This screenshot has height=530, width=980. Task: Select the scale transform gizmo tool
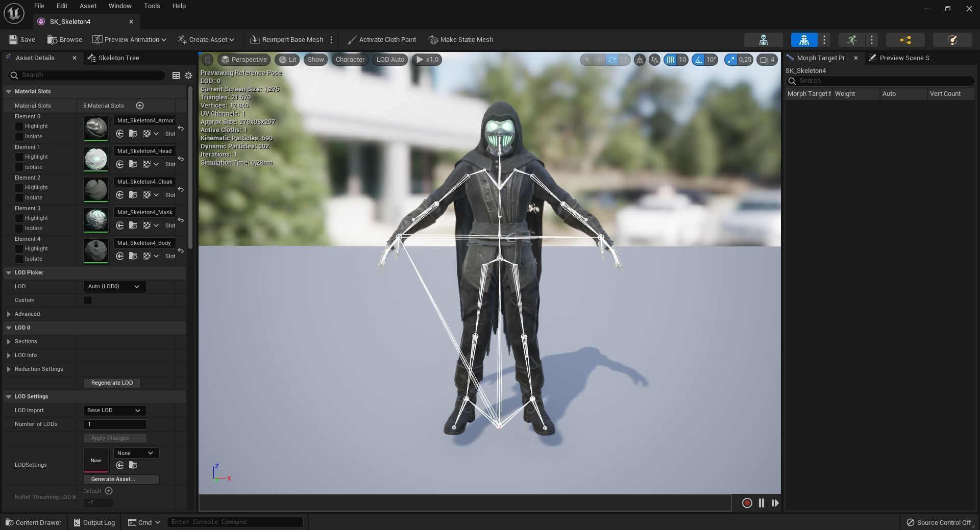point(624,60)
